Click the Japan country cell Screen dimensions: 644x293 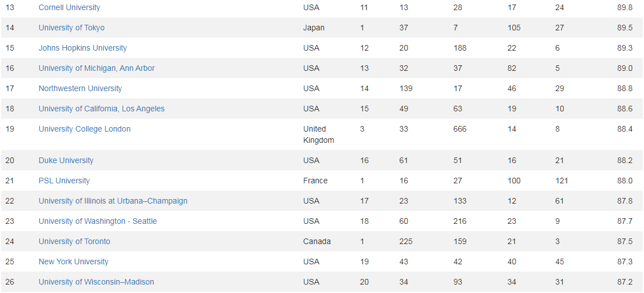[x=314, y=28]
